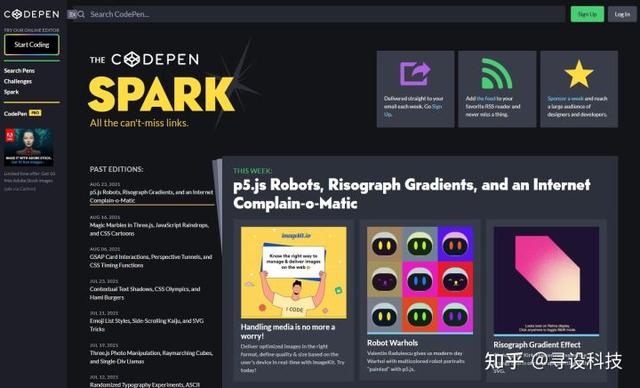Click the search magnifier icon
The height and width of the screenshot is (388, 640).
pos(81,14)
